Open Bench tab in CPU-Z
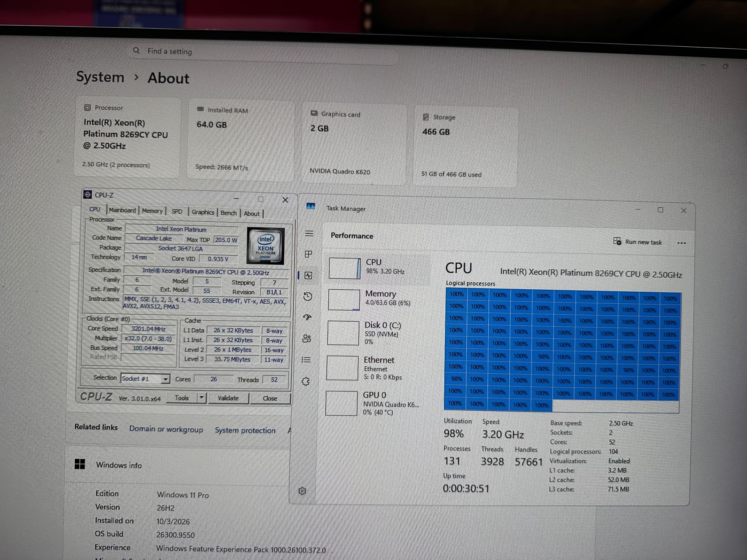The image size is (747, 560). [x=228, y=213]
